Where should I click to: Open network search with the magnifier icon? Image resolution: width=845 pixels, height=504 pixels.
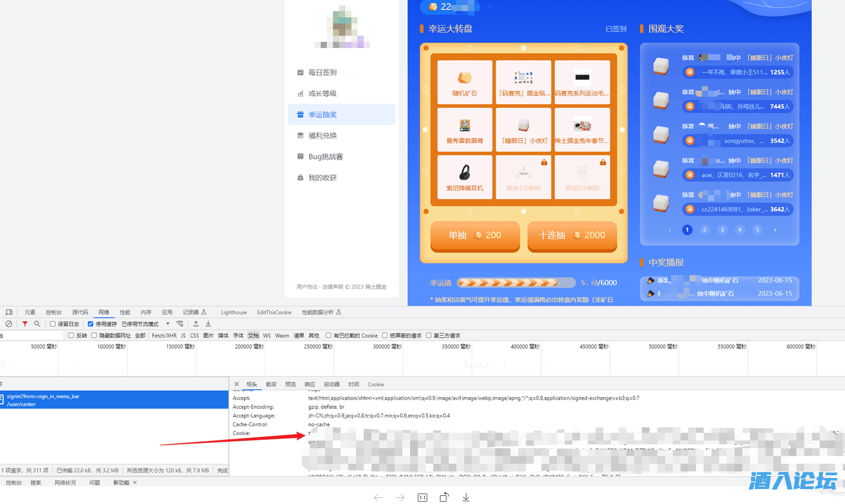point(37,324)
